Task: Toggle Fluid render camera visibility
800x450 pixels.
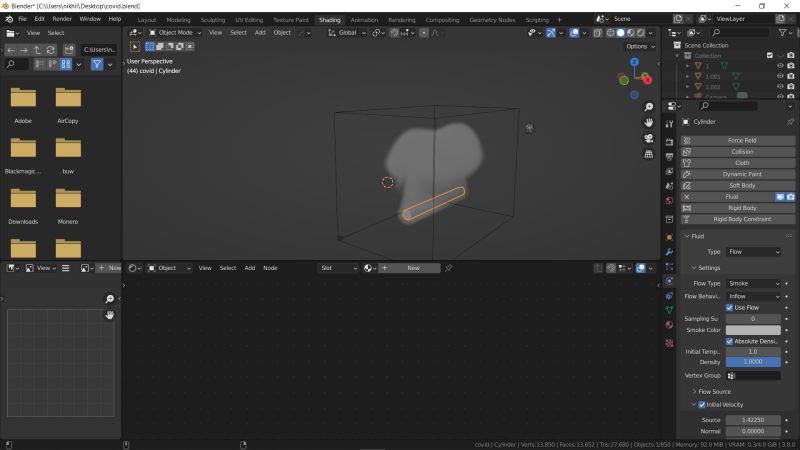Action: pos(790,197)
